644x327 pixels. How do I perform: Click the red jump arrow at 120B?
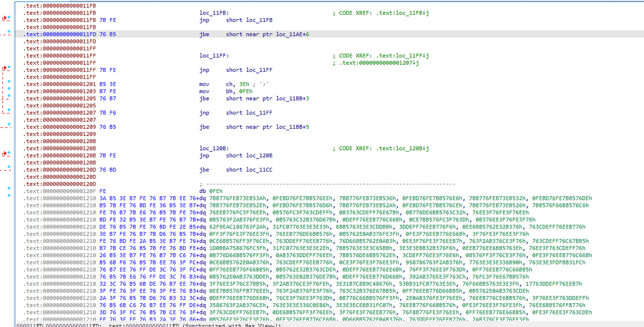5,154
